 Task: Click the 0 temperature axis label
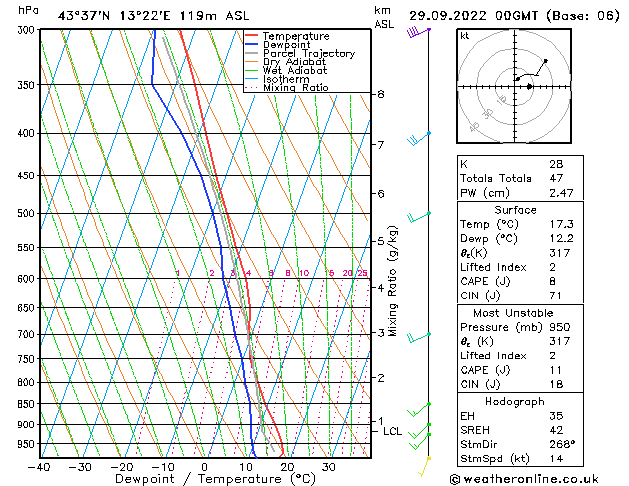point(205,467)
